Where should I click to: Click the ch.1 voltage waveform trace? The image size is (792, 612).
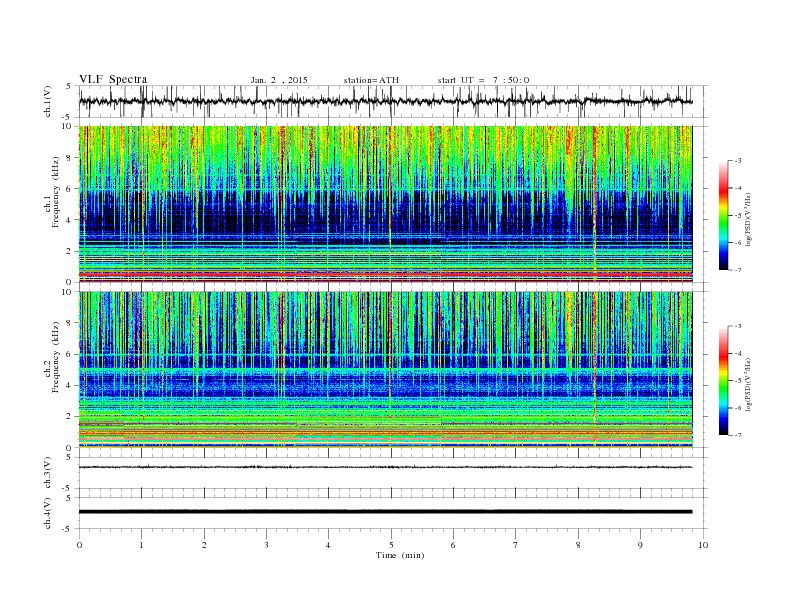(385, 101)
